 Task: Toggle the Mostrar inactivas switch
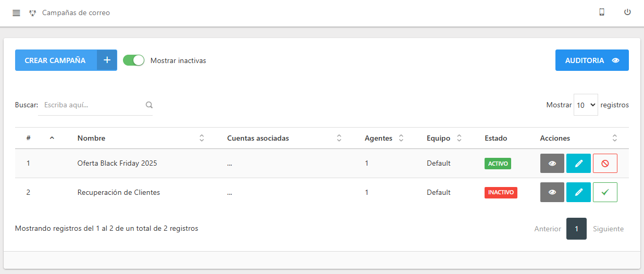pos(133,60)
